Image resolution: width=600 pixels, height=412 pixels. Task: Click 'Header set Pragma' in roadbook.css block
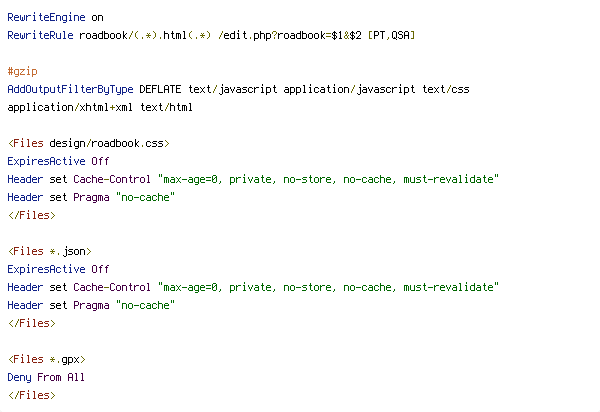pos(58,197)
